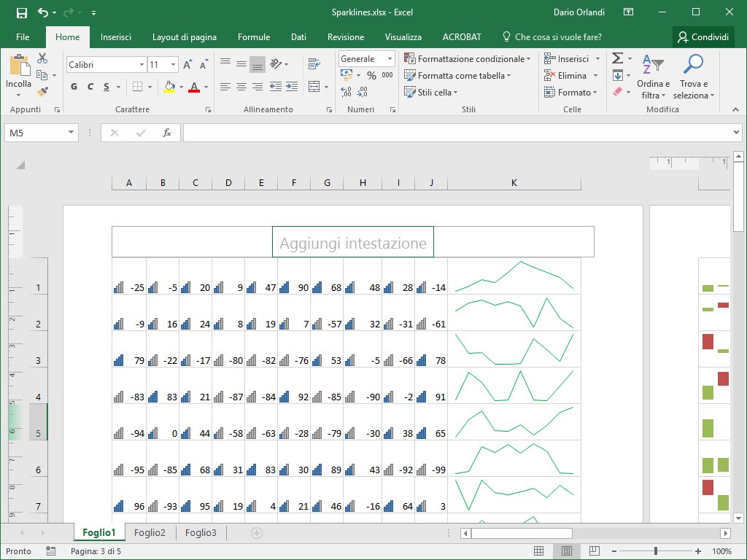
Task: Click the AutoSum sigma icon
Action: click(617, 58)
